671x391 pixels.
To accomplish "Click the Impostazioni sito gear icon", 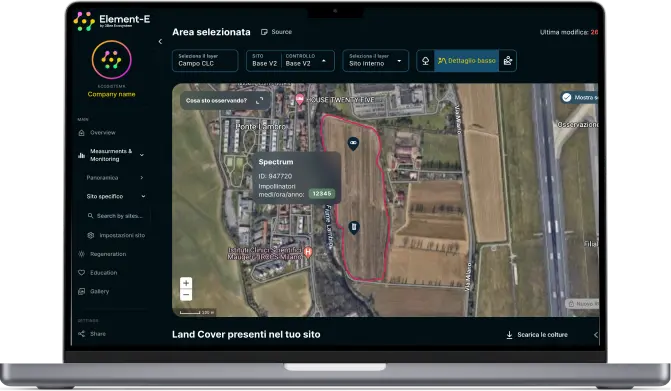I will pyautogui.click(x=91, y=235).
